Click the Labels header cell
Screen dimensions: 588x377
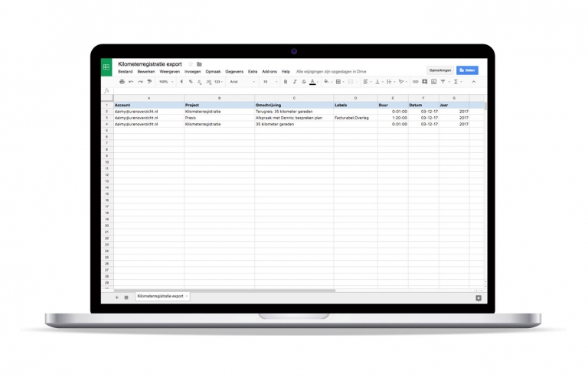(x=355, y=106)
